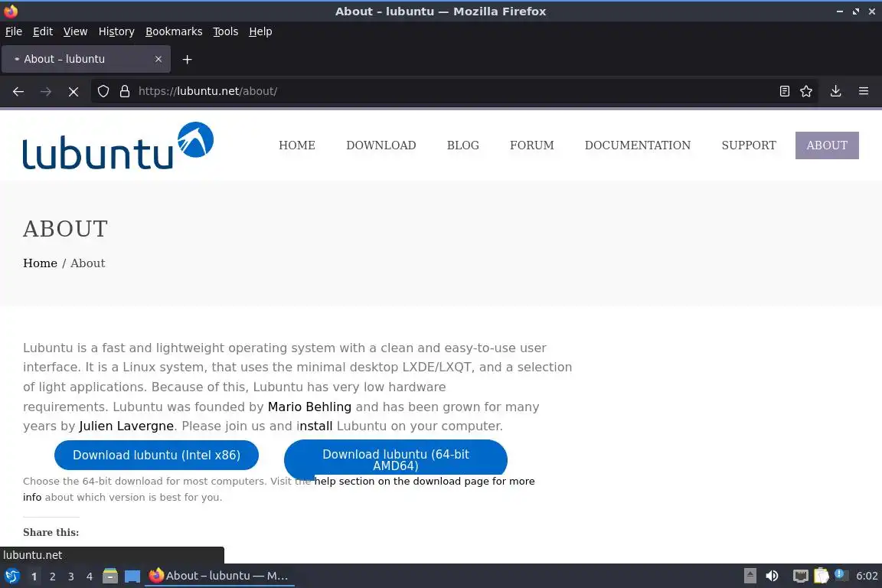Open the Bookmarks menu

[x=174, y=31]
